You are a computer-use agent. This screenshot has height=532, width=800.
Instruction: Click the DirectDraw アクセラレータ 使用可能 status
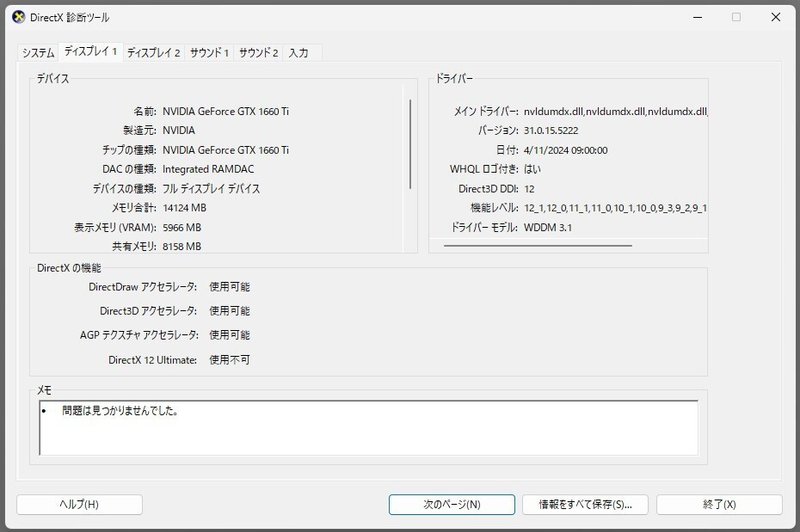[x=230, y=287]
